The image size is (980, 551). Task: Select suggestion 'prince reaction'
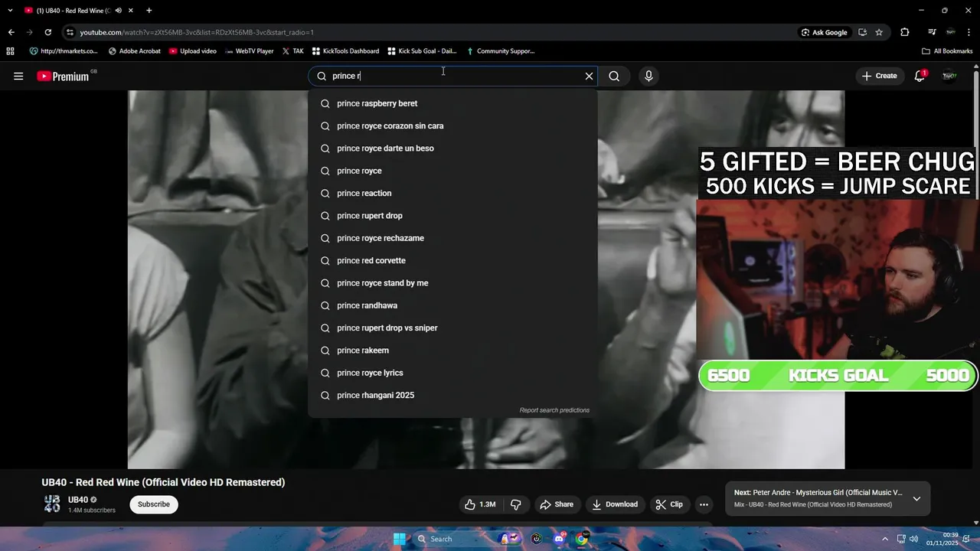(452, 193)
